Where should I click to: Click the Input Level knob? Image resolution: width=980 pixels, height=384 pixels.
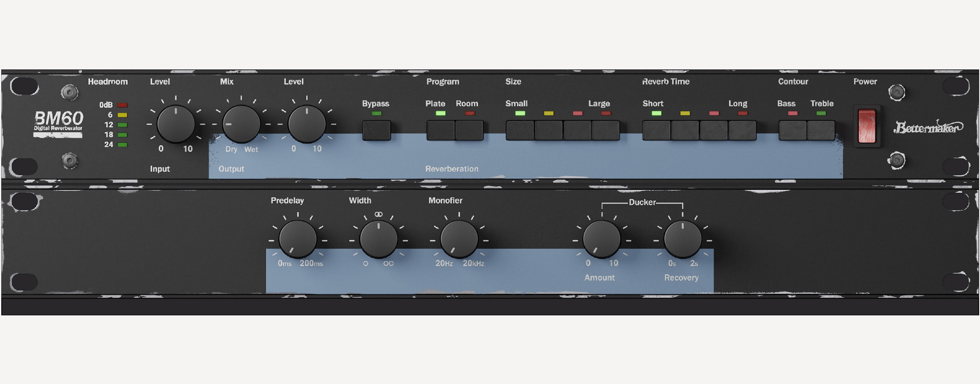[176, 124]
